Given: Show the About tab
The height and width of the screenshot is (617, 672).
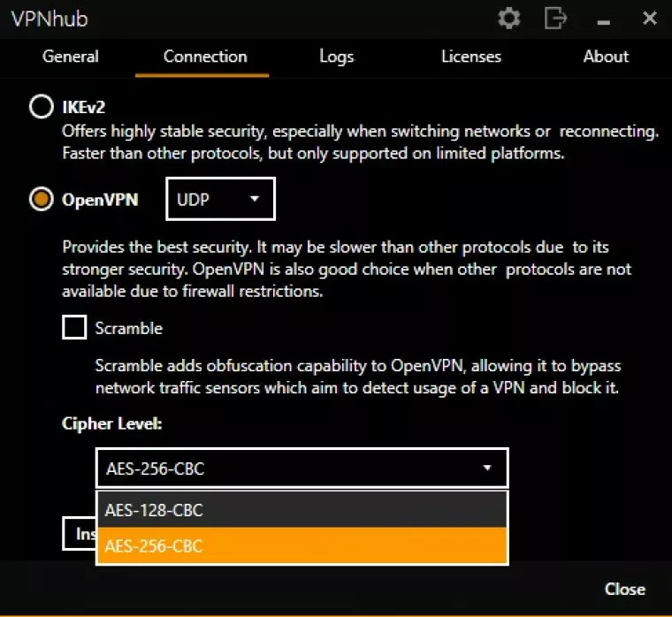Looking at the screenshot, I should [x=606, y=57].
